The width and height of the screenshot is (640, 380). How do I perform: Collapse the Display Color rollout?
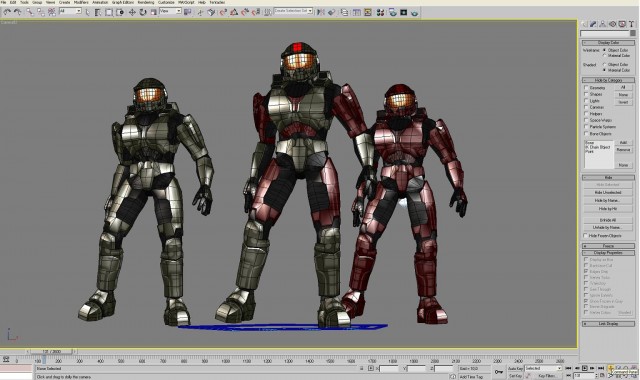point(608,42)
